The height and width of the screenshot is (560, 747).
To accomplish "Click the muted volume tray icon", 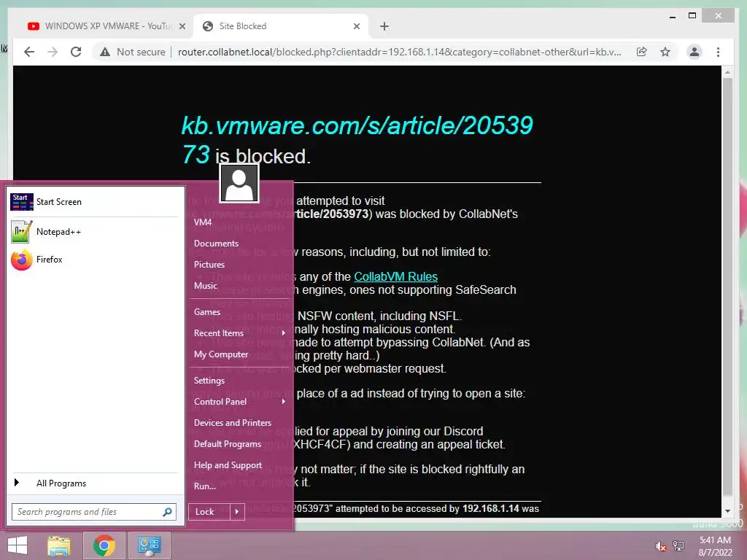I will click(x=659, y=546).
